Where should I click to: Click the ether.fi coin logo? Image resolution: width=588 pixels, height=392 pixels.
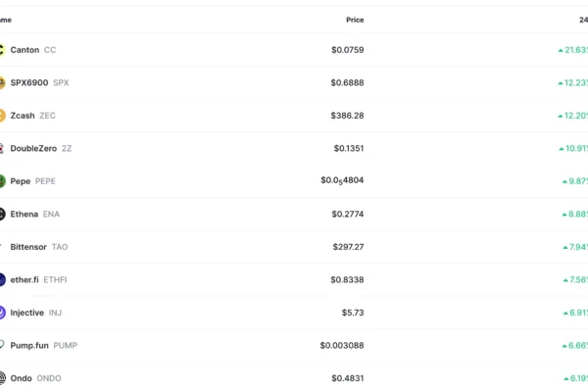(2, 279)
